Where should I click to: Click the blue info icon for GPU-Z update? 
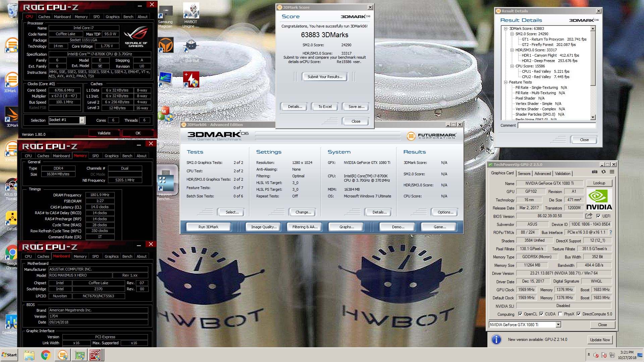(x=496, y=340)
